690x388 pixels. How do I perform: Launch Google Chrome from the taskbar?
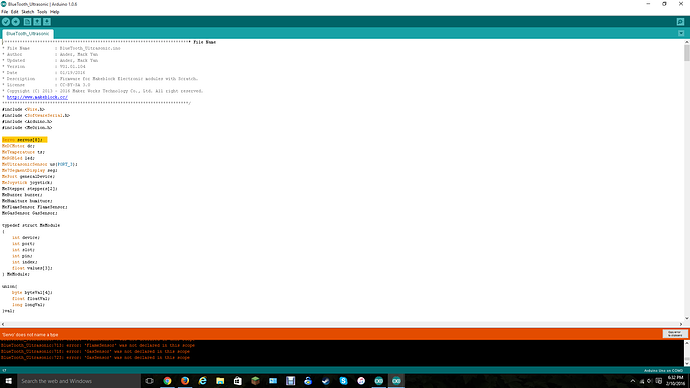tap(167, 381)
